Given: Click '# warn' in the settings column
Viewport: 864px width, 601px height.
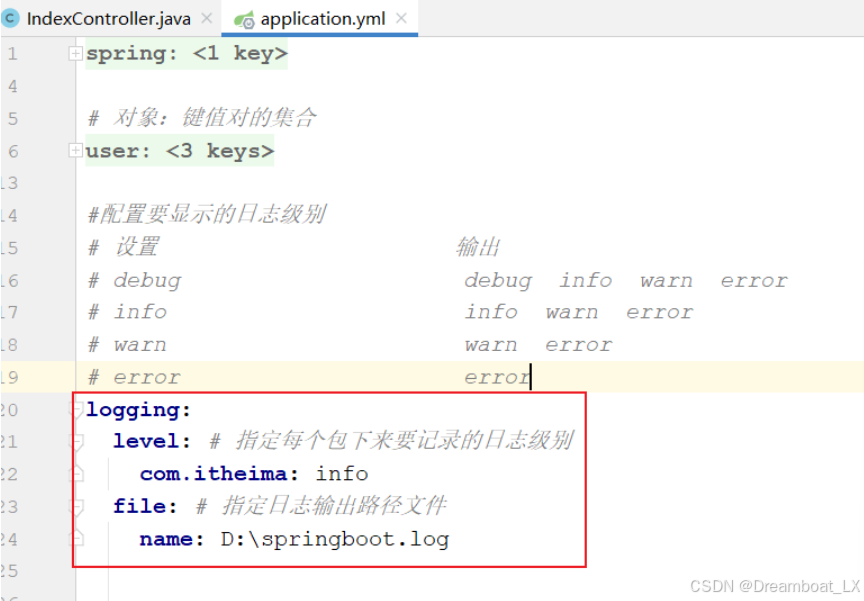Looking at the screenshot, I should point(127,345).
